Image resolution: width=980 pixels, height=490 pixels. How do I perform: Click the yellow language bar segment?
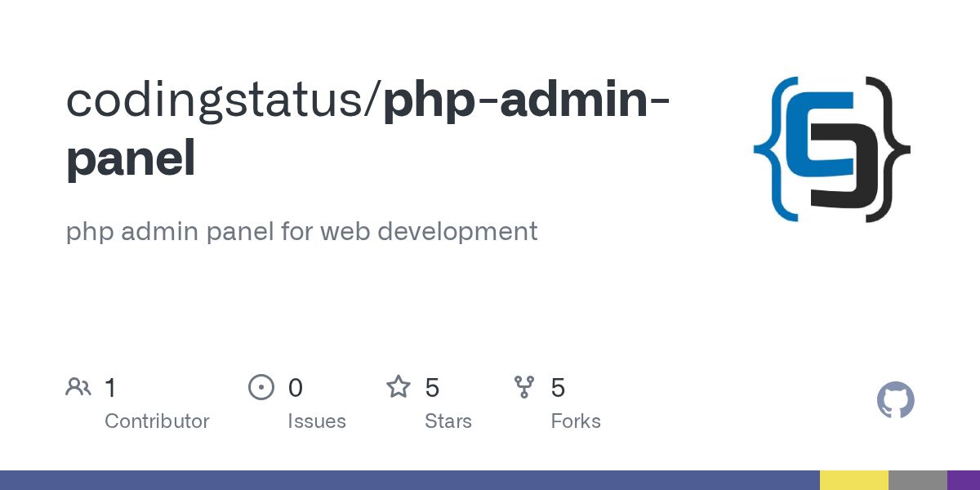coord(853,480)
